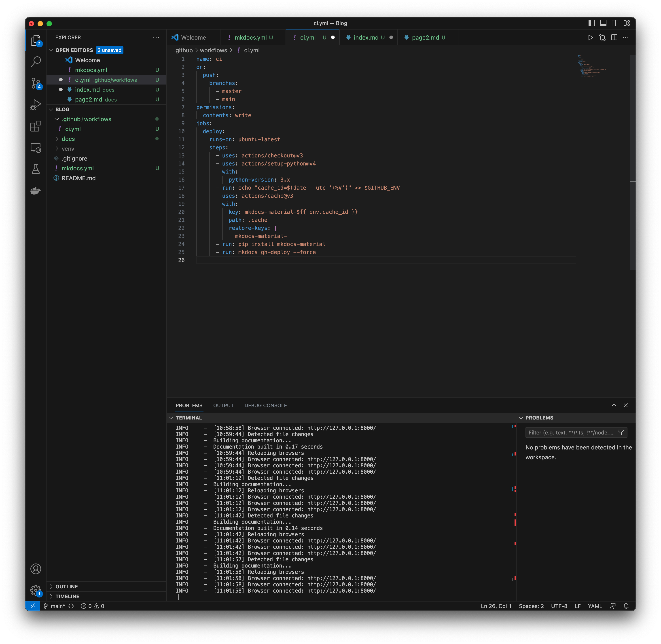Image resolution: width=661 pixels, height=644 pixels.
Task: Open the Search view icon
Action: pyautogui.click(x=36, y=62)
